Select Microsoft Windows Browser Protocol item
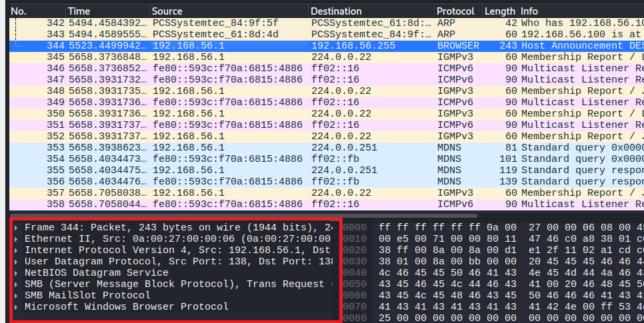The image size is (644, 323). [127, 306]
